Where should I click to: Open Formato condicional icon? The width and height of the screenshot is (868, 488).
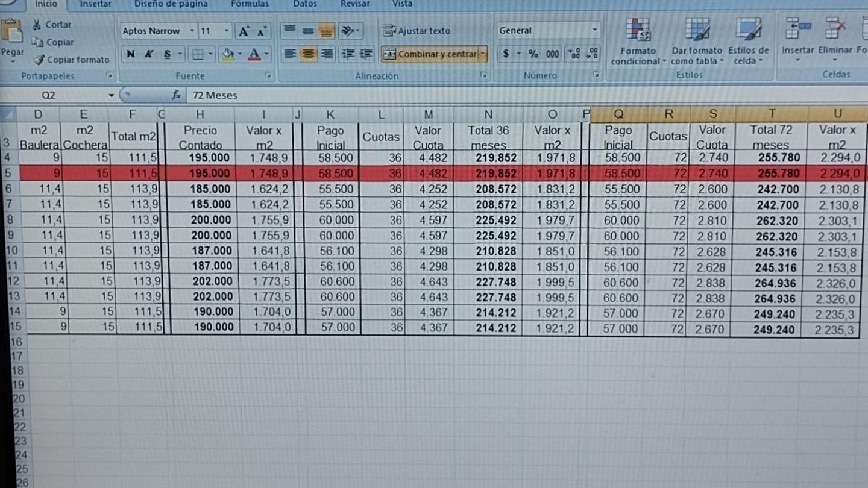637,30
